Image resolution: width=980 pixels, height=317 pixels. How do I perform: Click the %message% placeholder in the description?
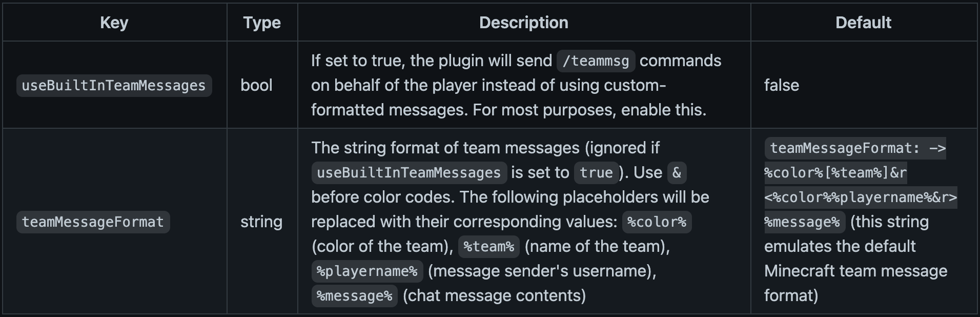[x=354, y=296]
